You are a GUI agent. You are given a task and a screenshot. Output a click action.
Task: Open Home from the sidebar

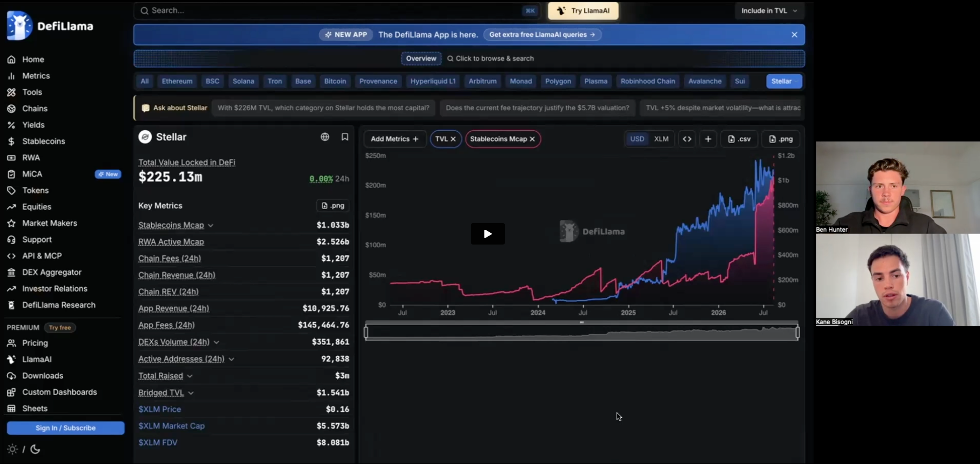(x=33, y=59)
